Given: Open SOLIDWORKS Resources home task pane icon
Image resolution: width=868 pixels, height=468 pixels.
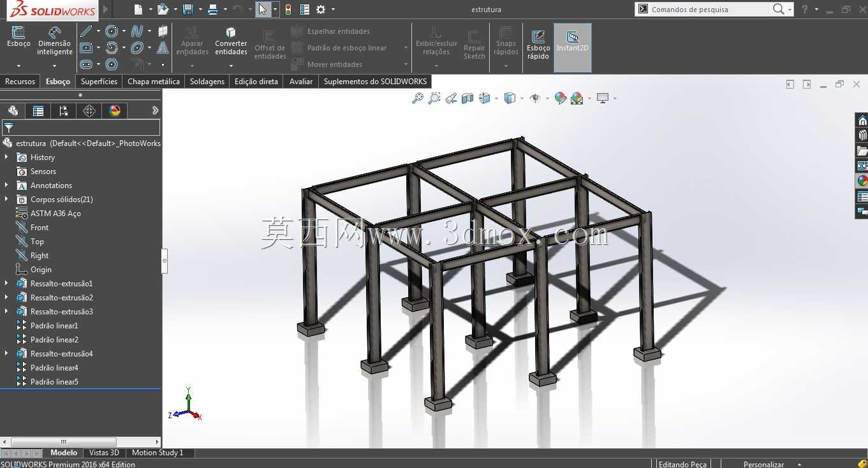Looking at the screenshot, I should pos(862,121).
